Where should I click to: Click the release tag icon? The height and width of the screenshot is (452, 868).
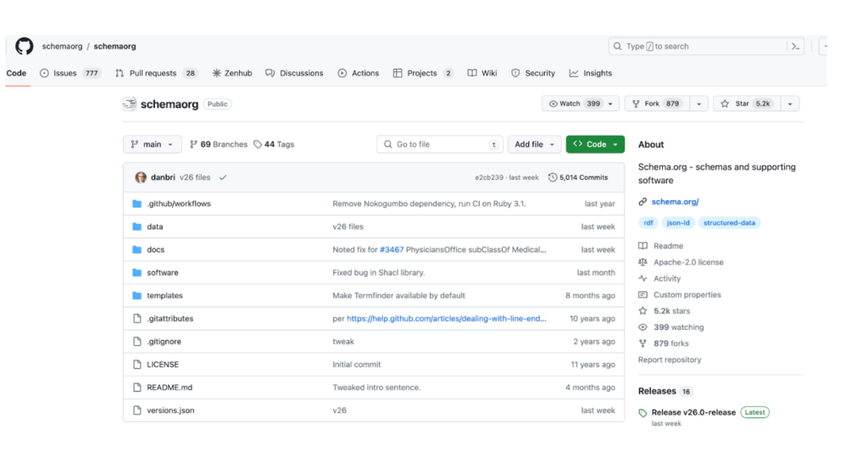(643, 413)
